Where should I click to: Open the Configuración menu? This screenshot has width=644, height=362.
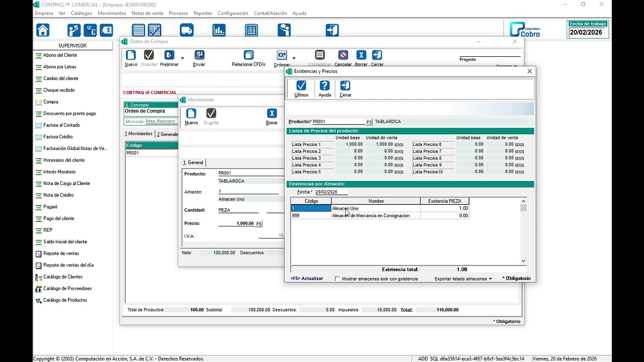tap(233, 13)
